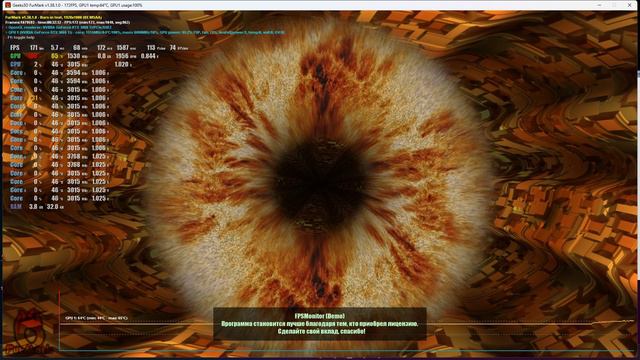Click the 'Сделайте свой вклад, спасибо!' banner line
Screen dimensions: 640x360
point(321,331)
